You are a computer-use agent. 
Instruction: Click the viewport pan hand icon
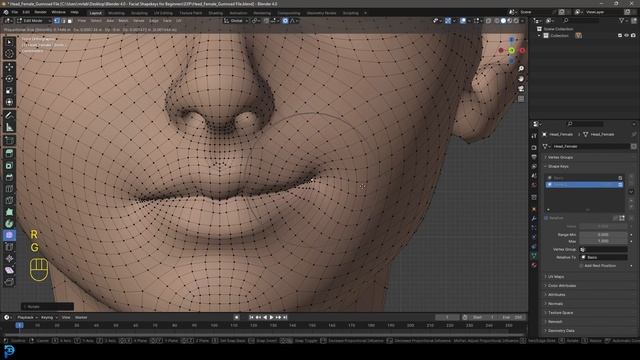pos(521,79)
